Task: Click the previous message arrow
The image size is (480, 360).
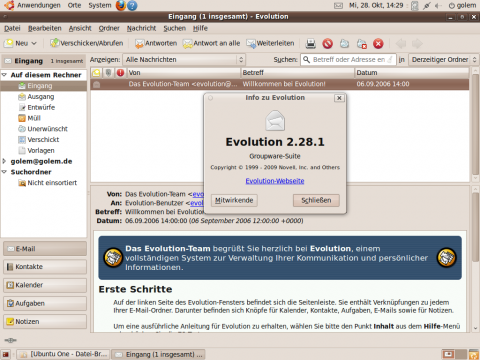Action: click(401, 43)
